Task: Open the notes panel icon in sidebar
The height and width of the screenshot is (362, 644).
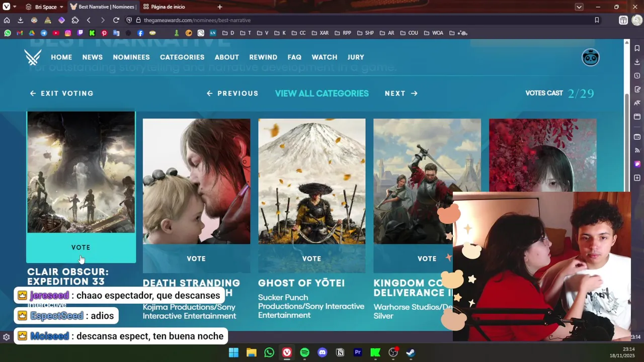Action: [637, 89]
